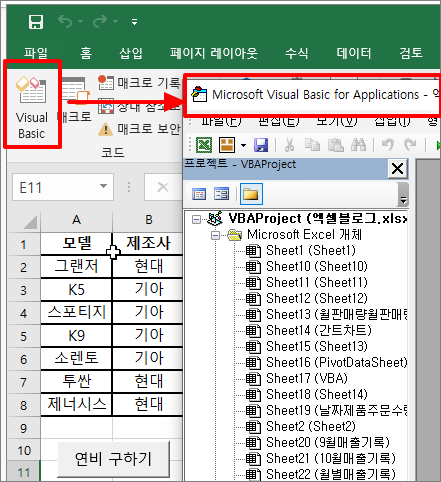Click the 모델 header cell
Viewport: 441px width, 482px height.
point(76,244)
